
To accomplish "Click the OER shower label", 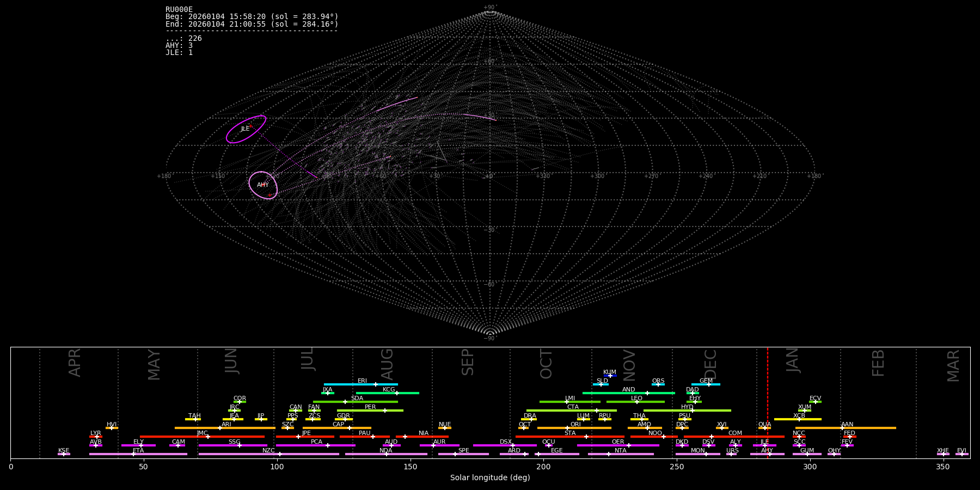I will coord(618,442).
